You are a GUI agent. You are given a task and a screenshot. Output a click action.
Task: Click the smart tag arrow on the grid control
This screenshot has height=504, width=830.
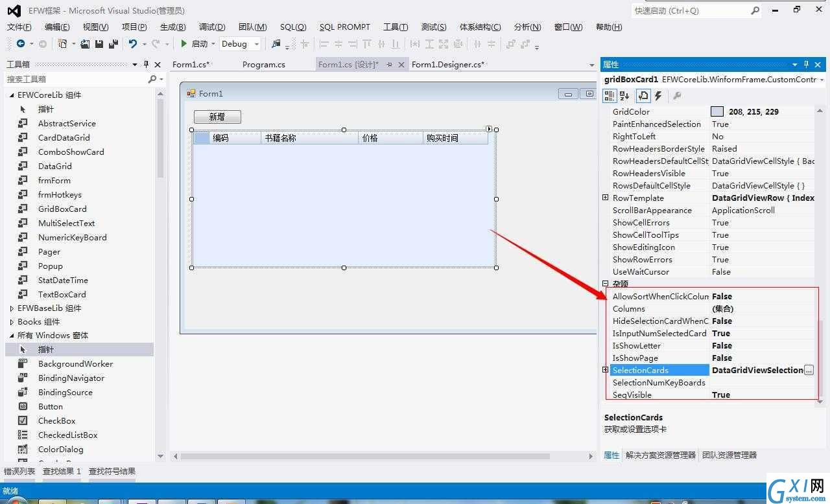pos(489,129)
